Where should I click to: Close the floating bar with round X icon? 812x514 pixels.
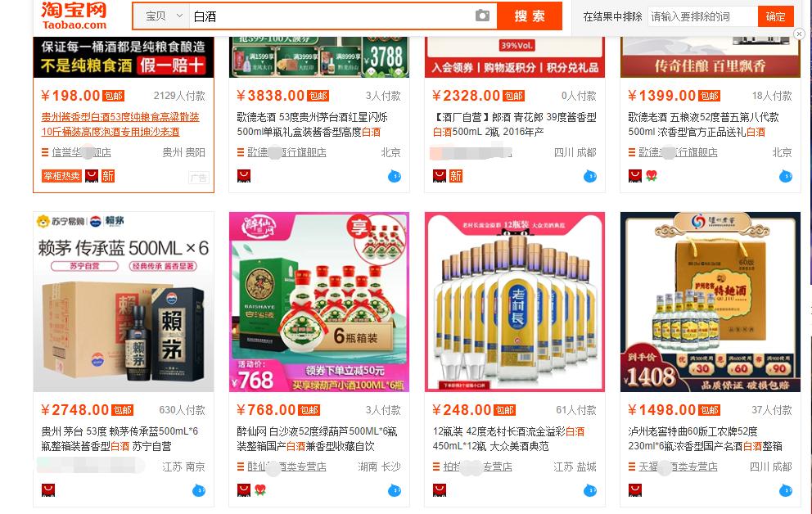(x=799, y=34)
